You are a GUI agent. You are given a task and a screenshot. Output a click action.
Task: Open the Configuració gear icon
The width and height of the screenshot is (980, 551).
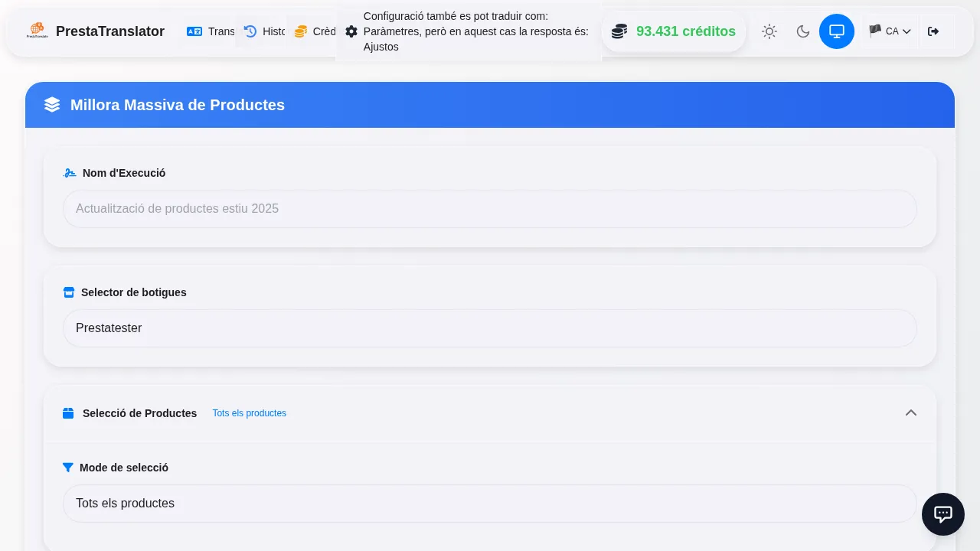(351, 31)
